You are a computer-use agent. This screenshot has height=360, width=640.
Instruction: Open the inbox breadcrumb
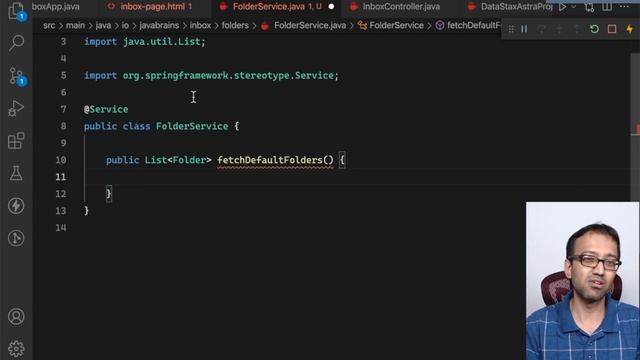pyautogui.click(x=200, y=25)
